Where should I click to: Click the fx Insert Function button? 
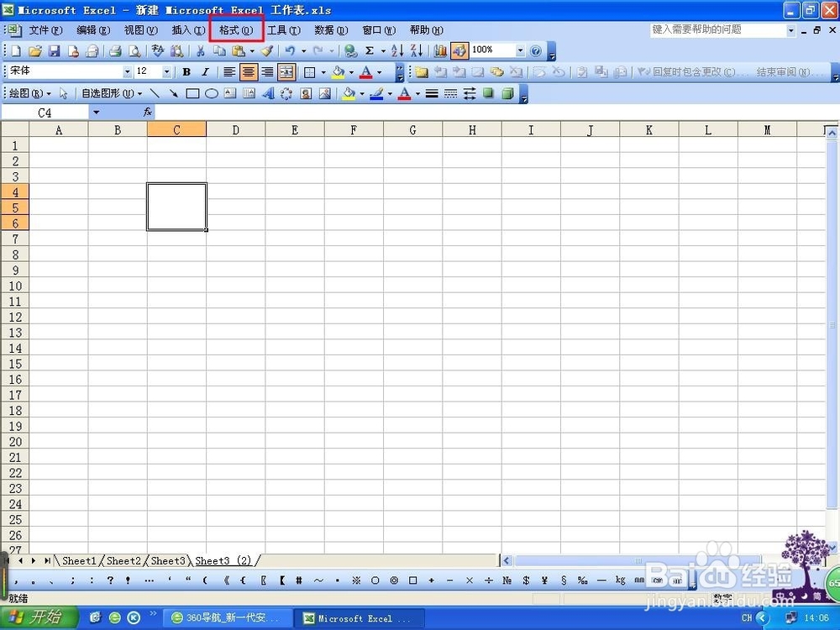tap(148, 112)
